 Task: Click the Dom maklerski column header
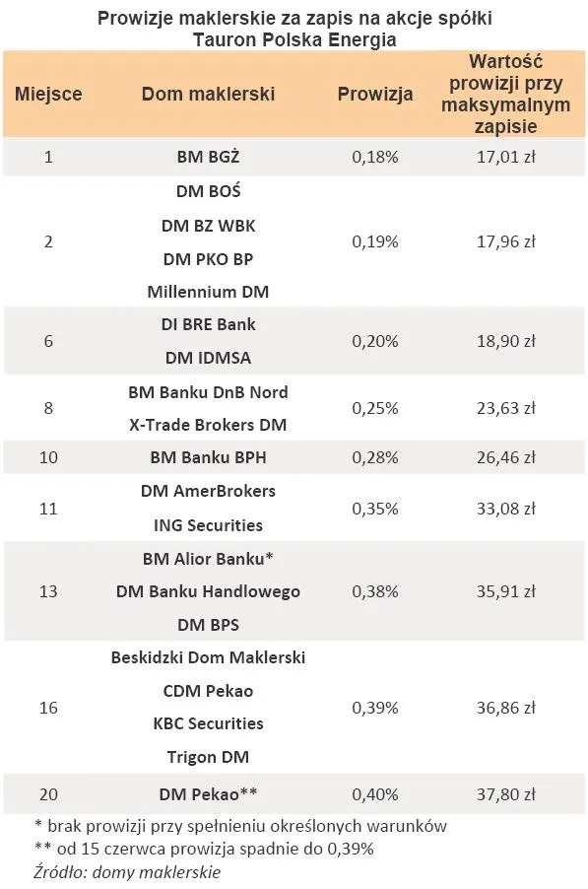pyautogui.click(x=208, y=94)
